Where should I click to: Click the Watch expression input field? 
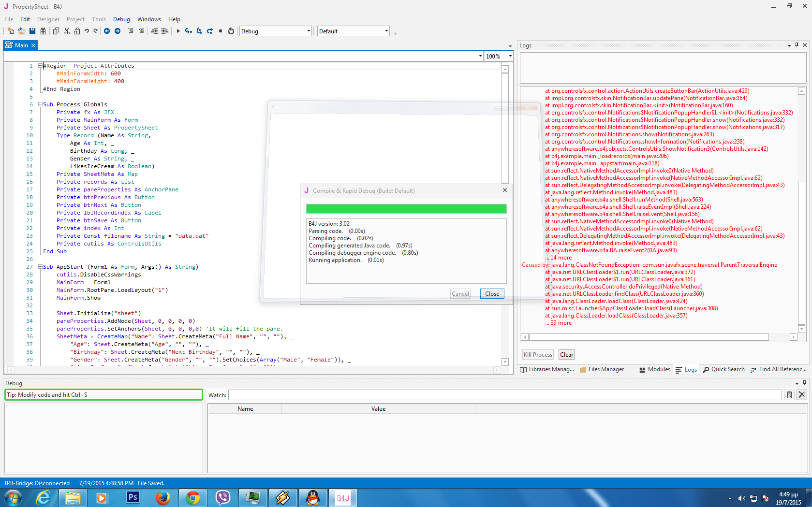[505, 395]
